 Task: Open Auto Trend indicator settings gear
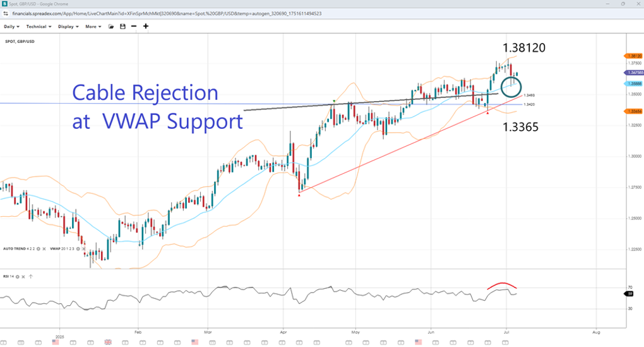click(x=39, y=249)
